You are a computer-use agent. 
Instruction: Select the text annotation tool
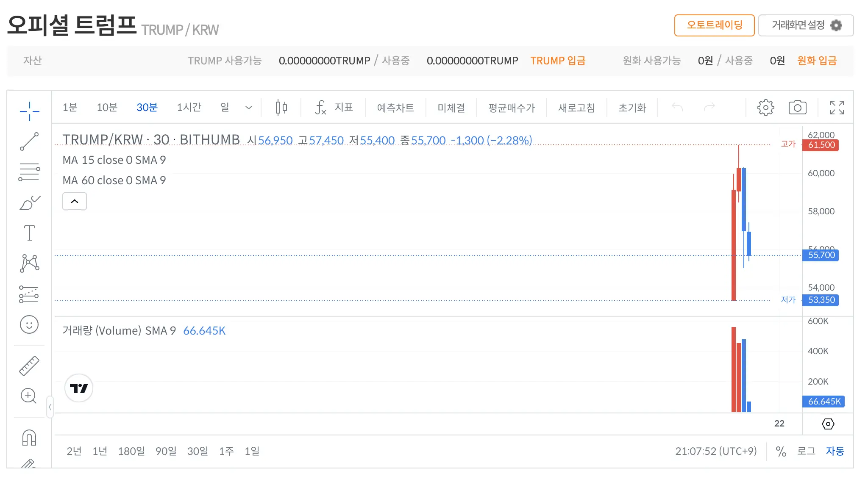[29, 233]
